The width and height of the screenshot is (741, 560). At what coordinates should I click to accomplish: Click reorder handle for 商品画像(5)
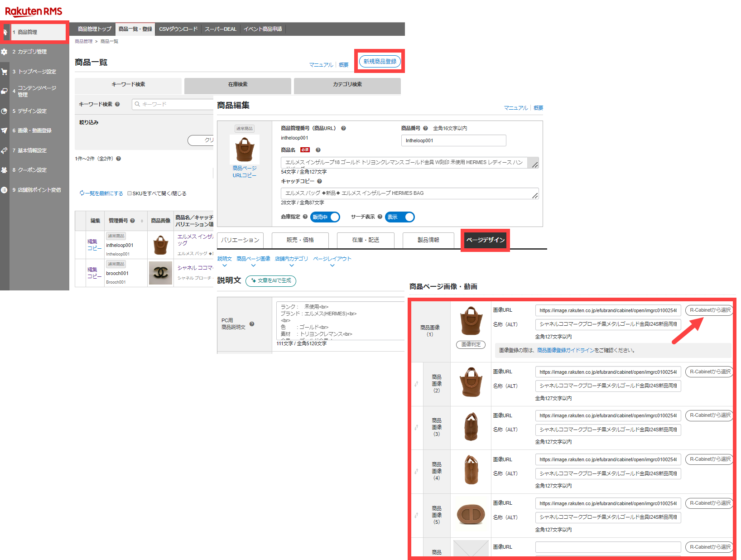(x=416, y=516)
